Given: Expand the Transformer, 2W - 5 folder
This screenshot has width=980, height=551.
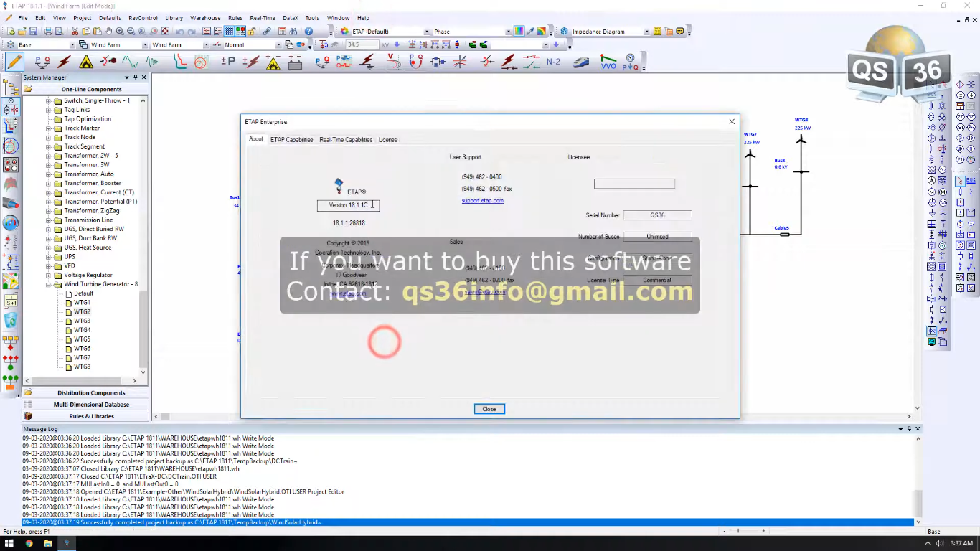Looking at the screenshot, I should coord(49,156).
